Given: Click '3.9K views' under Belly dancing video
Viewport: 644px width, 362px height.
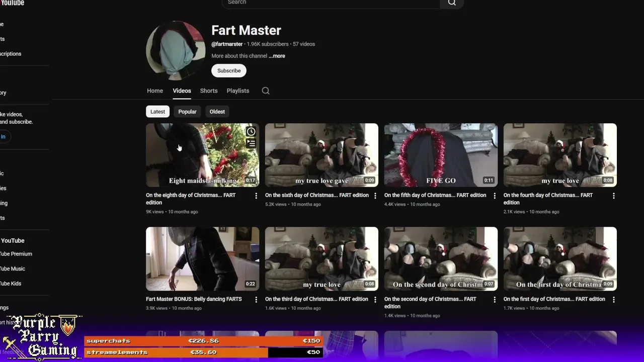Looking at the screenshot, I should pos(156,308).
